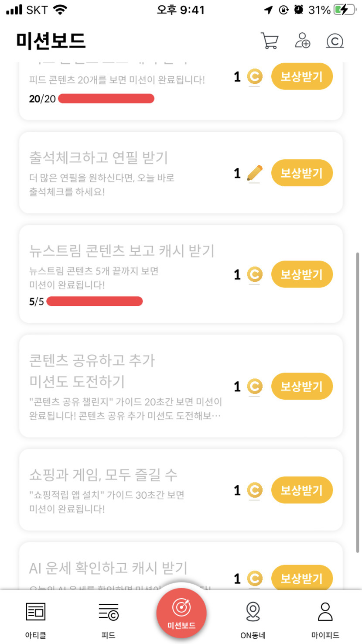Open the cash coin balance icon
This screenshot has height=644, width=362.
pyautogui.click(x=335, y=41)
